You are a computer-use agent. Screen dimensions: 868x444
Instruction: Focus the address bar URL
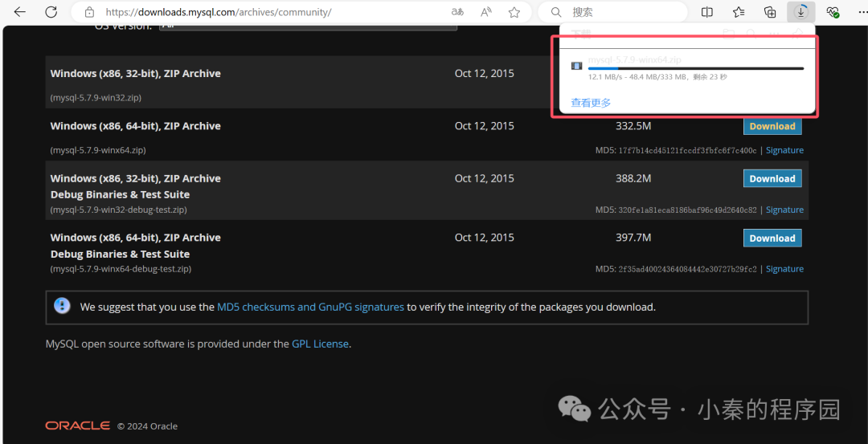coord(219,11)
